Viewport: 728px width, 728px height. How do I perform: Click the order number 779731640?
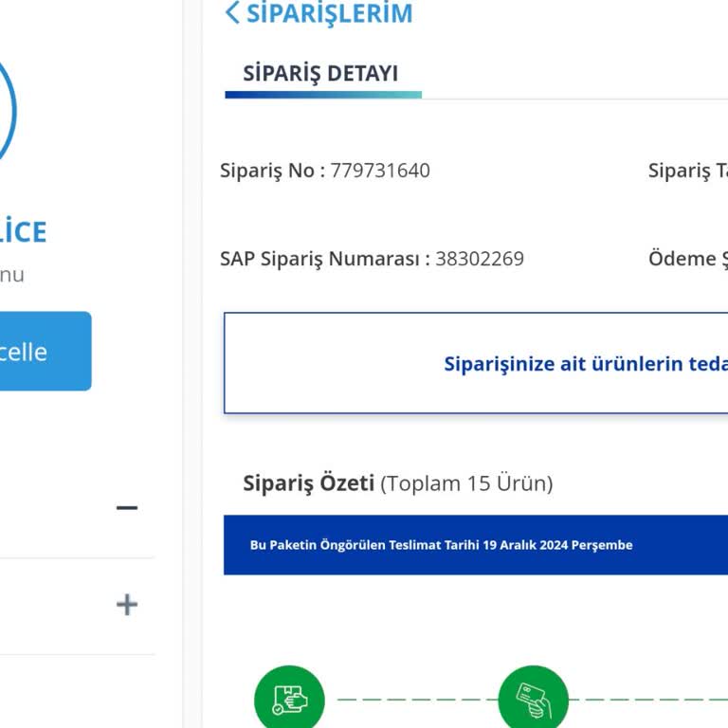point(380,171)
